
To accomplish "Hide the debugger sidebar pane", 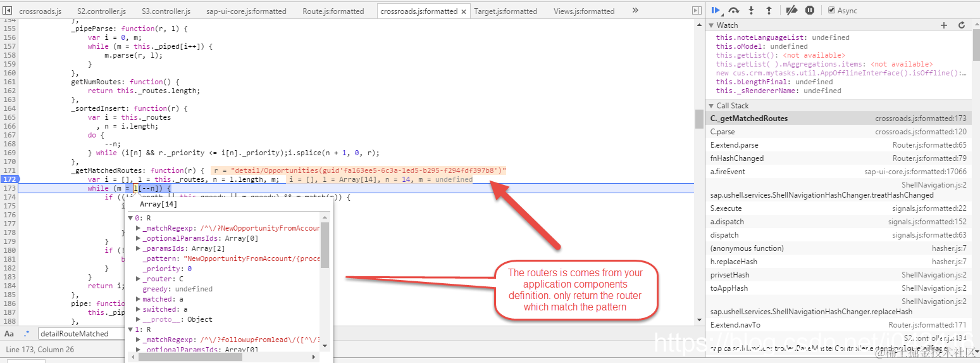I will (697, 11).
